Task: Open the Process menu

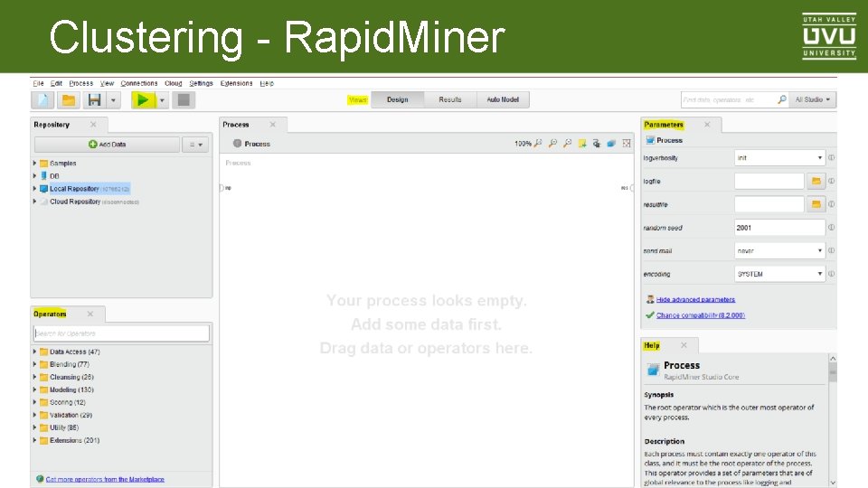Action: [x=80, y=83]
